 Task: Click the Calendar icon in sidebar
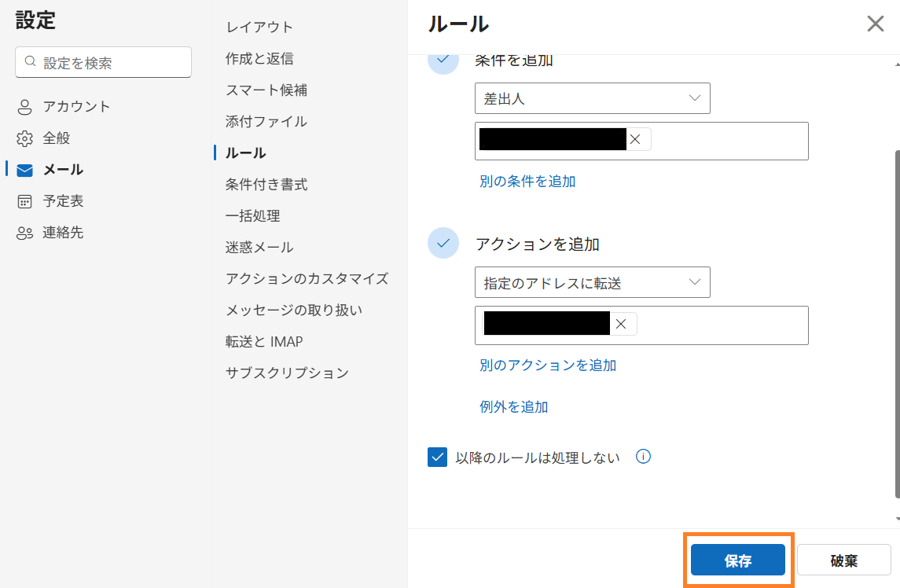tap(25, 201)
